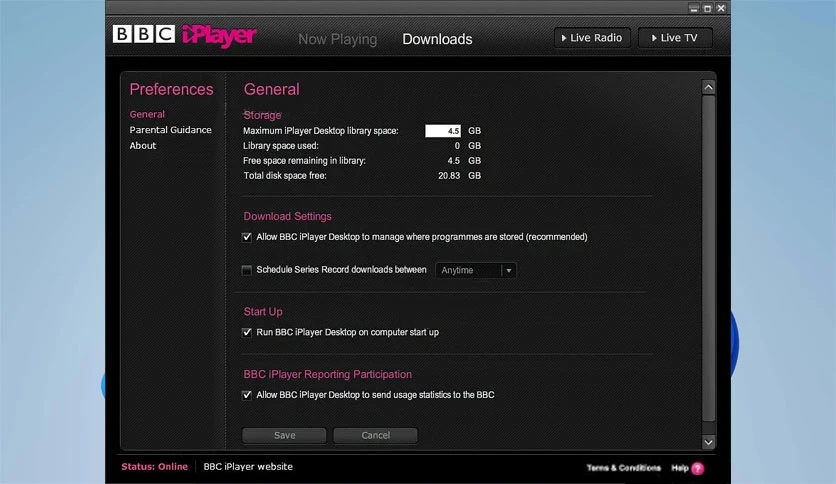Open the Anytime schedule dropdown

[x=476, y=270]
